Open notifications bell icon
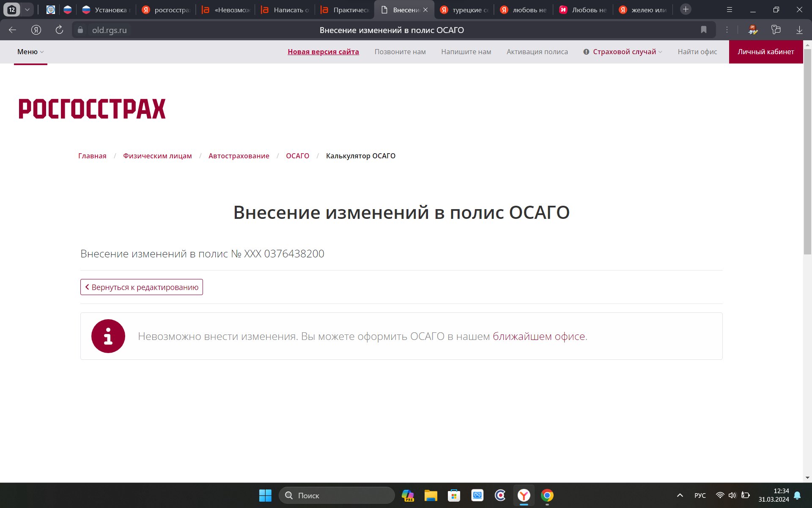The height and width of the screenshot is (508, 812). pyautogui.click(x=797, y=495)
